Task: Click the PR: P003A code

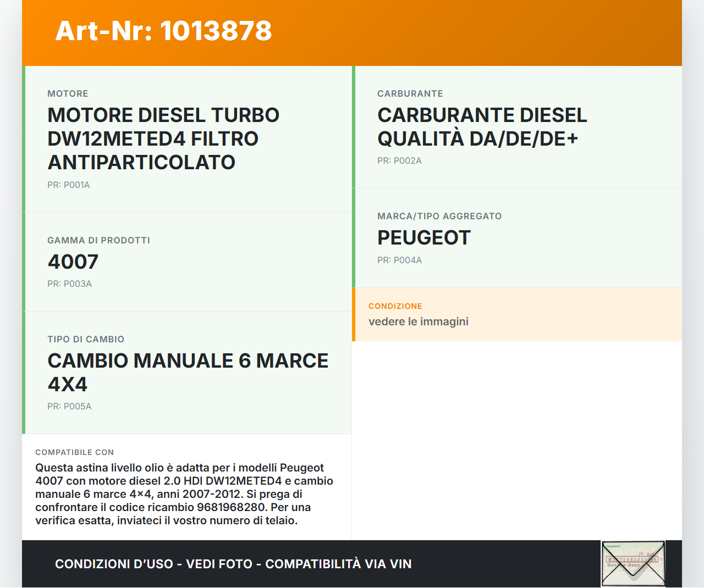Action: [x=69, y=284]
